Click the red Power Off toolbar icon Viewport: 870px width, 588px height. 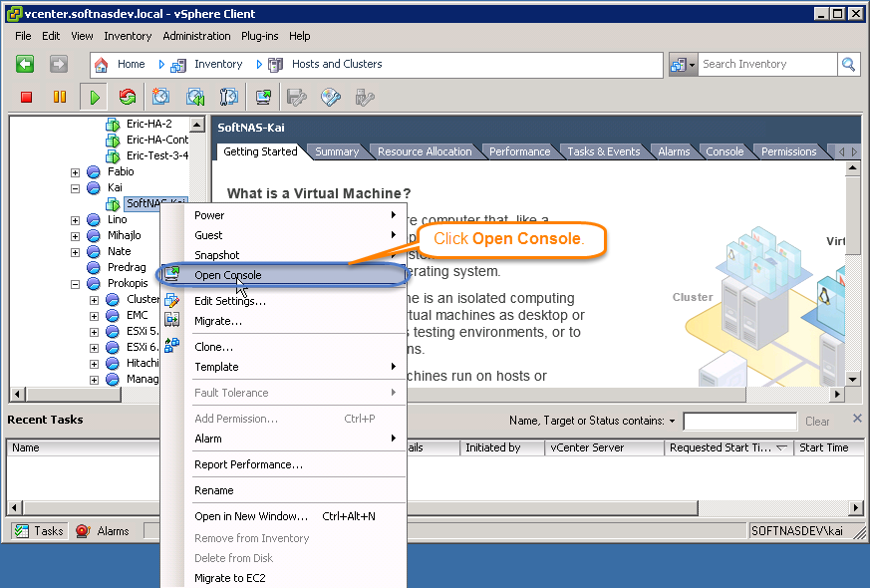(x=27, y=97)
